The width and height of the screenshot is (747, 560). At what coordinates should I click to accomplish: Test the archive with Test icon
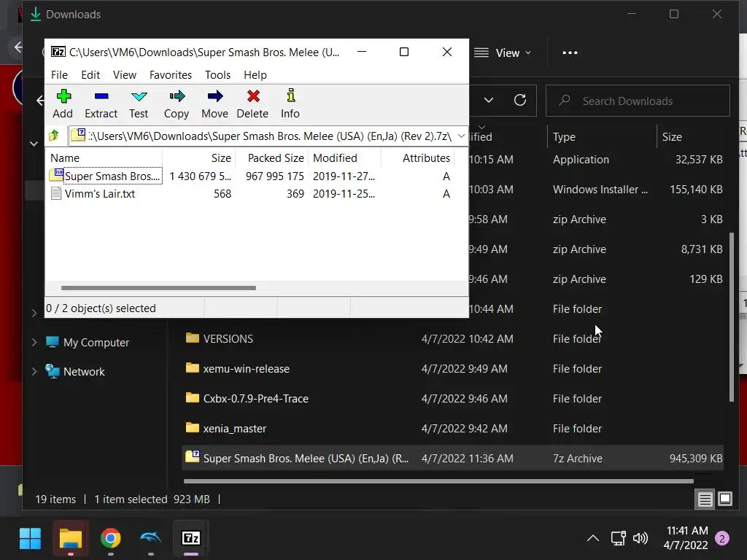[139, 104]
